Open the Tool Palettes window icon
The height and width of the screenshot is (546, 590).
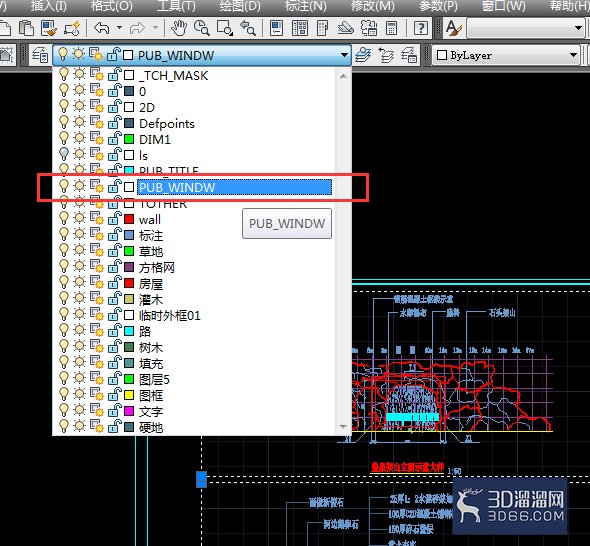tap(322, 28)
